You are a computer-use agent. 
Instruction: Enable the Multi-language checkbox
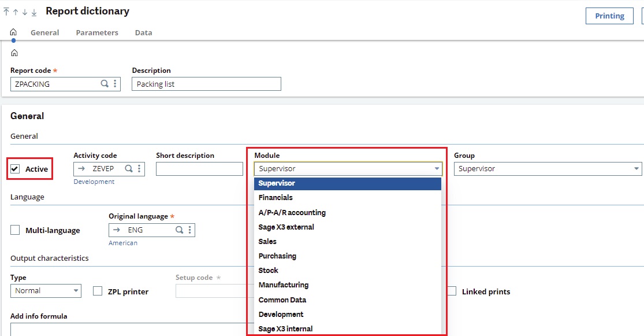coord(14,230)
